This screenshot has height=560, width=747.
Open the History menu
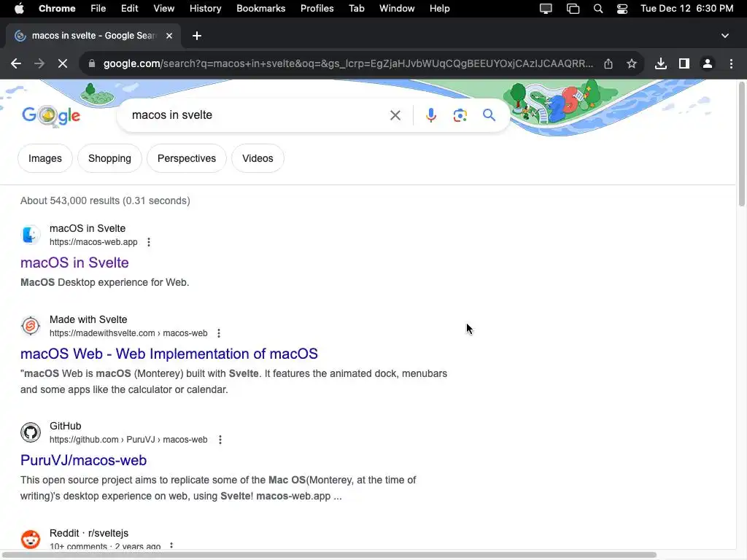point(205,9)
